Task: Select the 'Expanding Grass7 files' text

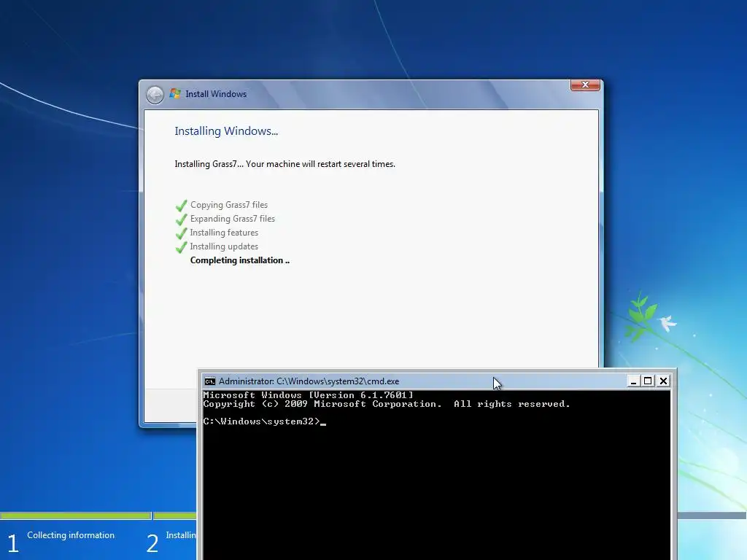Action: [x=233, y=219]
